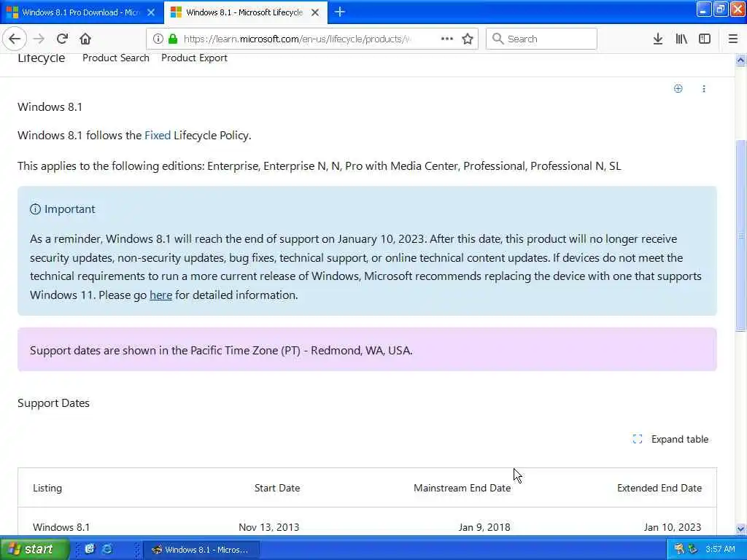Open Product Export in the navigation
The height and width of the screenshot is (560, 747).
point(194,58)
